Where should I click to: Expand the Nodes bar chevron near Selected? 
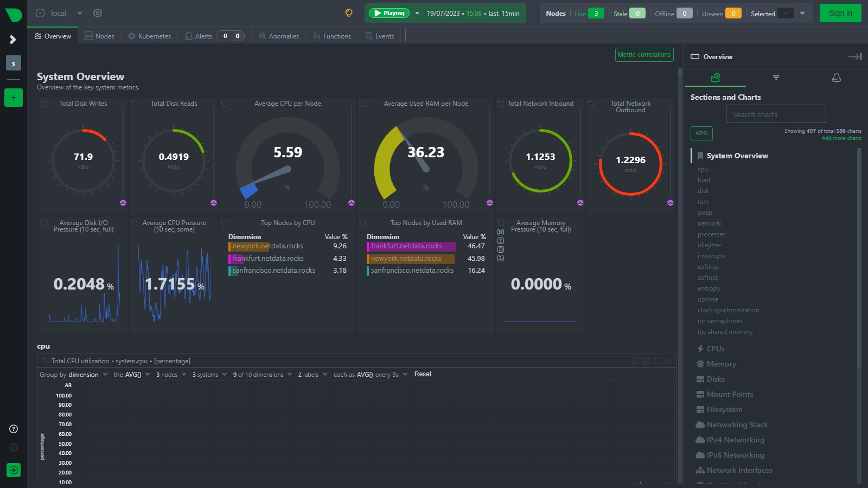[x=802, y=13]
